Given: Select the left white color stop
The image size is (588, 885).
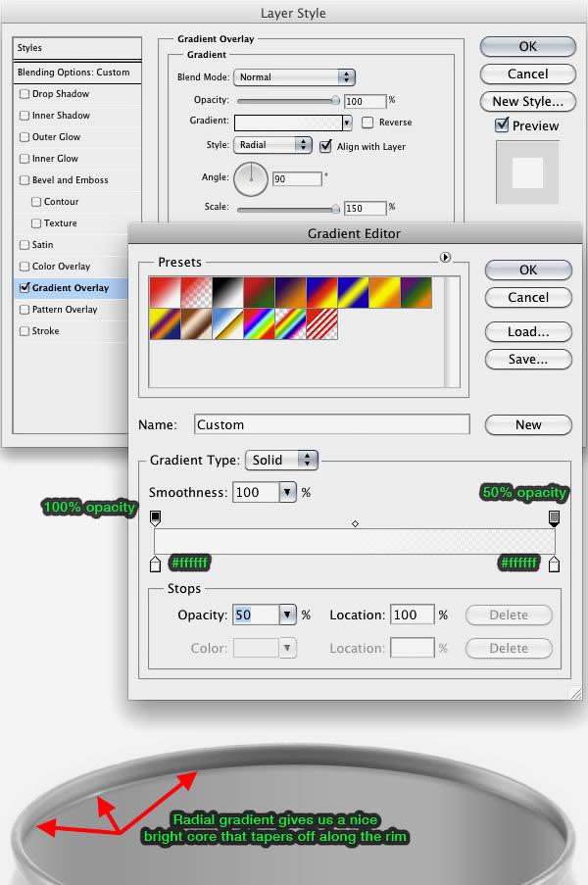Looking at the screenshot, I should (x=155, y=564).
